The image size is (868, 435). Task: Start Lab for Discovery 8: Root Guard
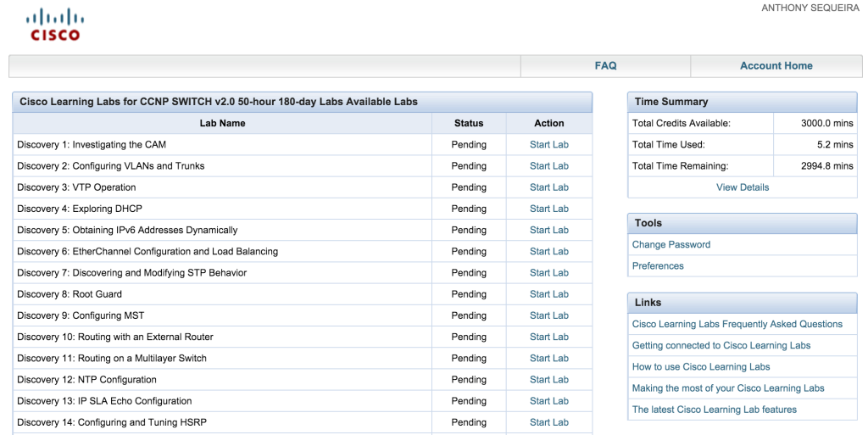[548, 294]
